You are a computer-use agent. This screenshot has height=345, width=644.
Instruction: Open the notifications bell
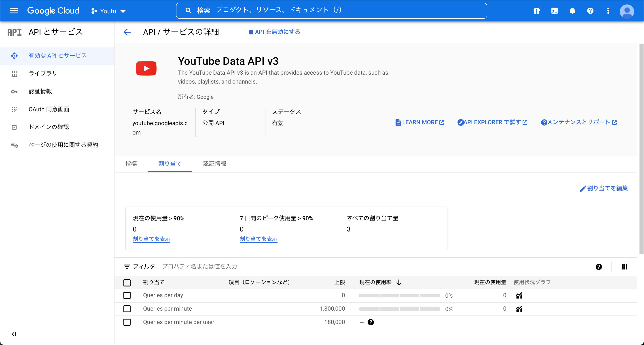[x=572, y=11]
